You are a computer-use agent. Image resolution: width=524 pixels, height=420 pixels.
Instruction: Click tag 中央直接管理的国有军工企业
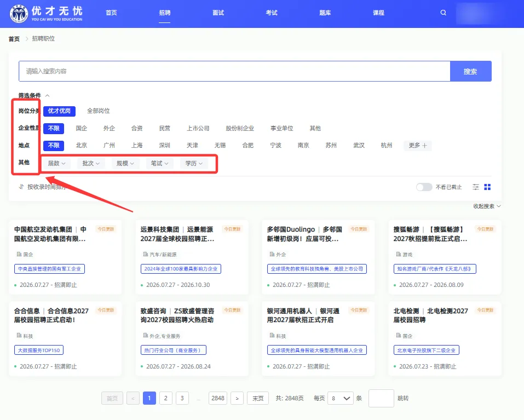(x=49, y=269)
